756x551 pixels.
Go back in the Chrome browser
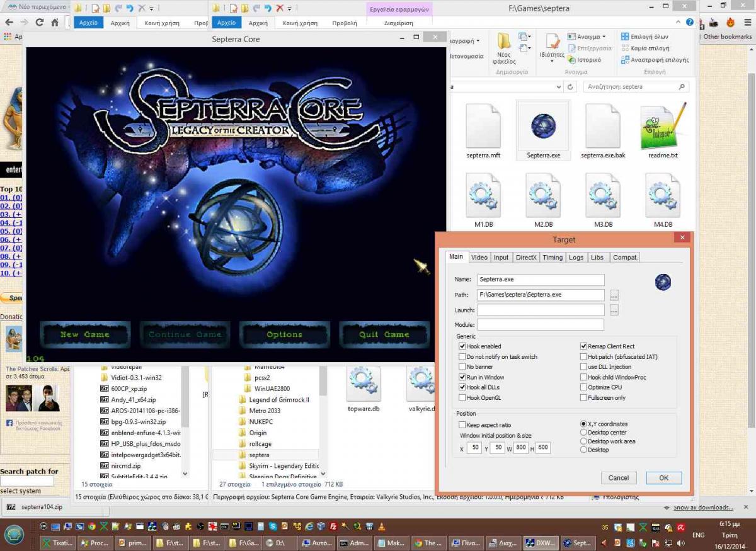pos(8,22)
